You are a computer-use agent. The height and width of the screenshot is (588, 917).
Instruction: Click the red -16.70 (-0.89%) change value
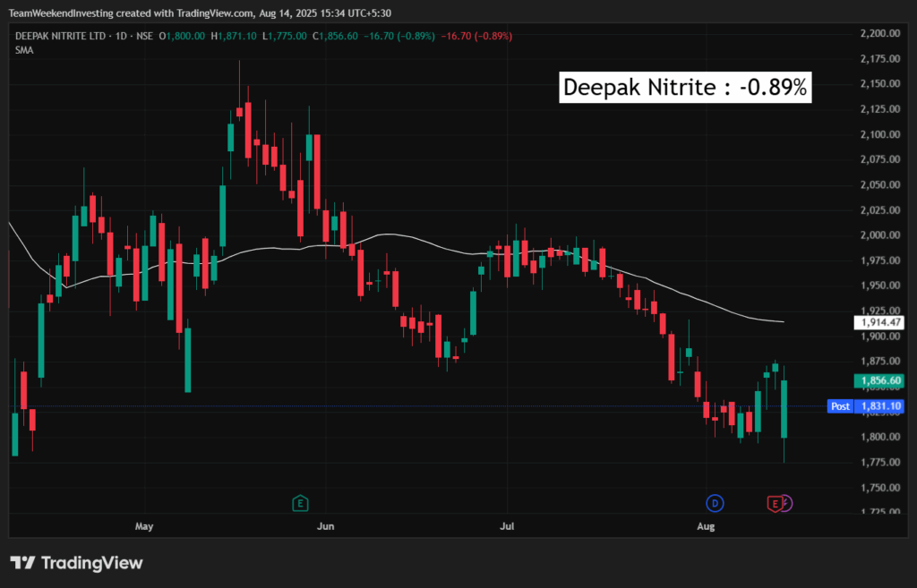[x=476, y=36]
